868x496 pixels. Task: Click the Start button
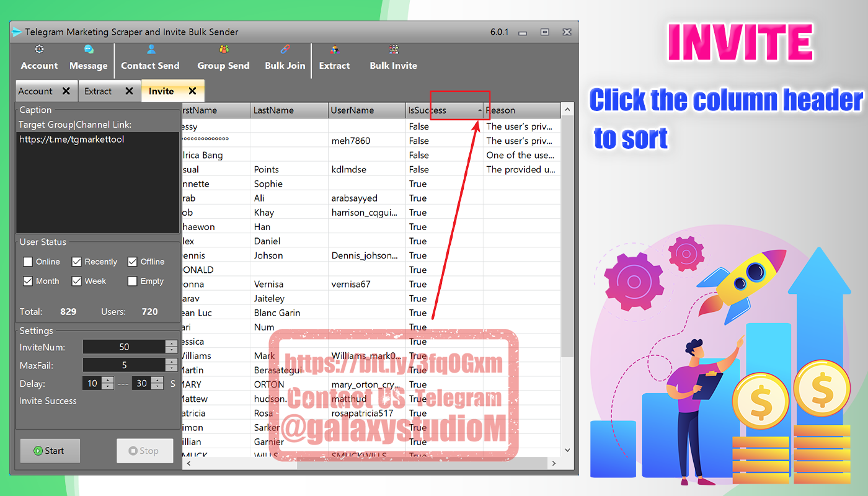pos(50,451)
